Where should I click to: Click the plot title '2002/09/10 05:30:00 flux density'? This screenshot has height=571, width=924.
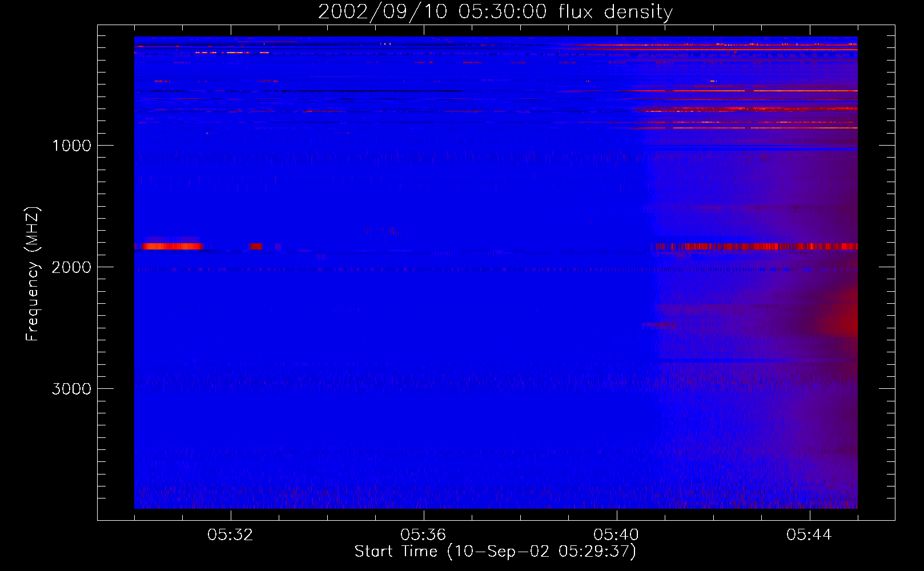click(x=495, y=12)
